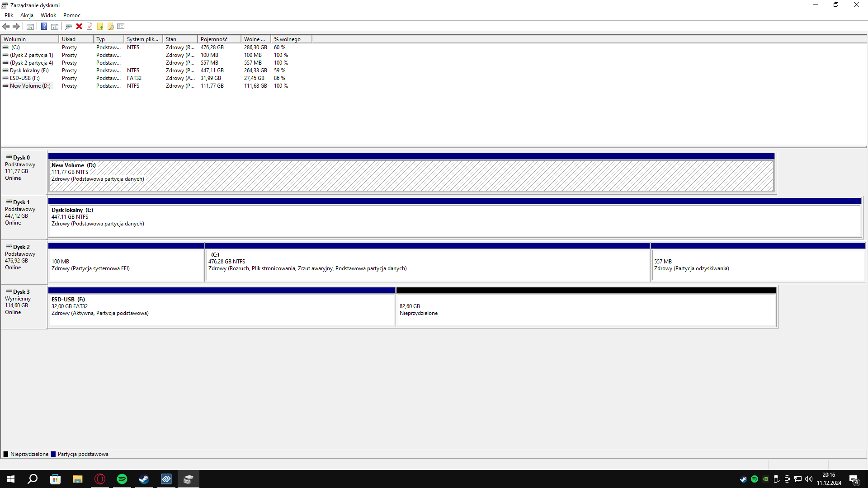Open the Pomoc menu

72,15
